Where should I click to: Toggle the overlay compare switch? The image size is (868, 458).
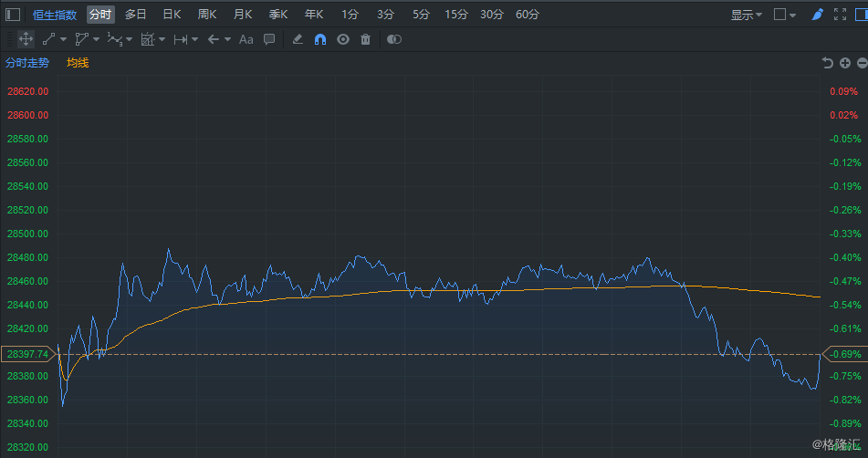[393, 39]
